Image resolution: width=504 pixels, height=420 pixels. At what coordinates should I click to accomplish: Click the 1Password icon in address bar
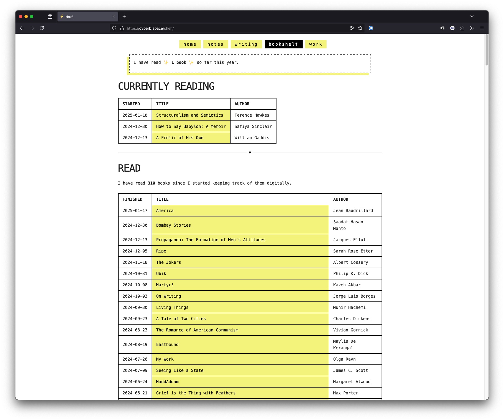click(x=371, y=28)
